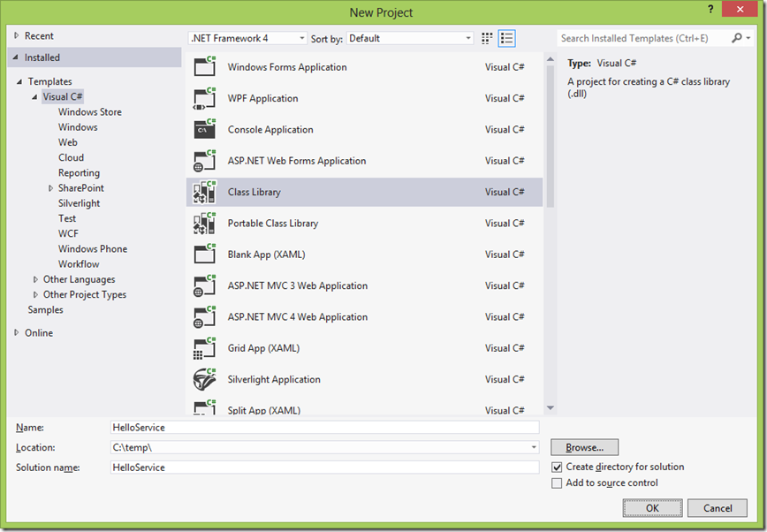This screenshot has height=532, width=767.
Task: Open the Sort by Default dropdown
Action: (410, 38)
